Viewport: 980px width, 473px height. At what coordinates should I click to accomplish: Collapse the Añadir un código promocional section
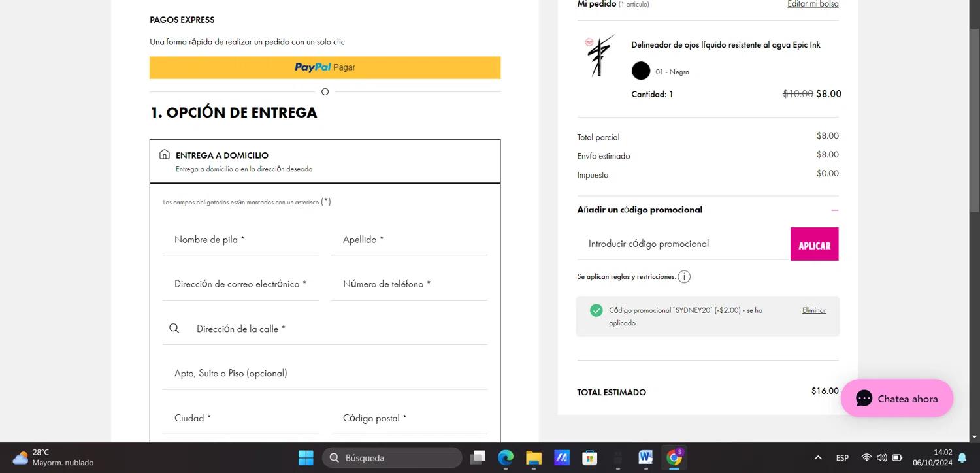(x=834, y=210)
